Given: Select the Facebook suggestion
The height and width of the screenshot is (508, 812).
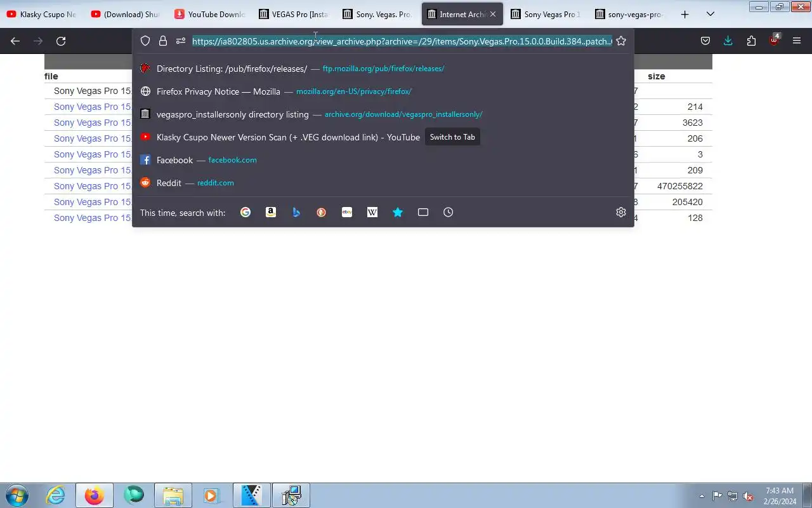Looking at the screenshot, I should pos(383,160).
